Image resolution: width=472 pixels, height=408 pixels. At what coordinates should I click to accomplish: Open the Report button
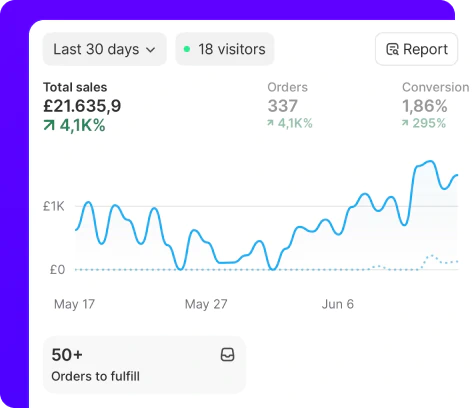[417, 49]
